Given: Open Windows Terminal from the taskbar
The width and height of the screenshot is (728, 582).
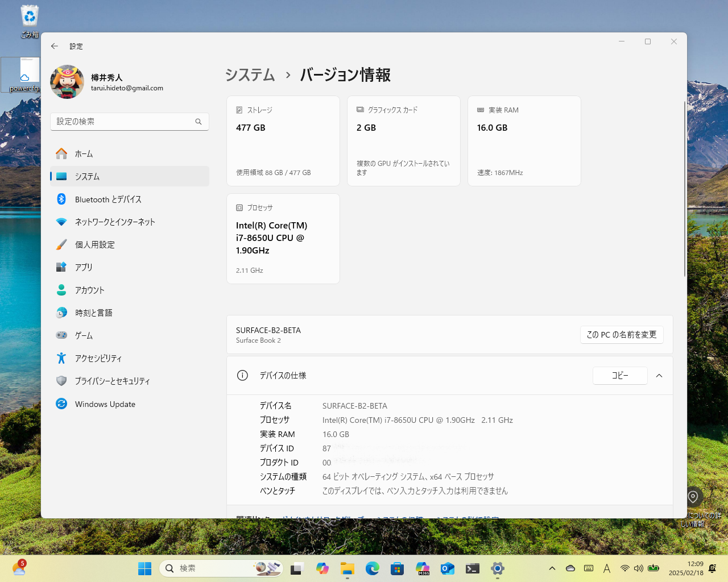Looking at the screenshot, I should 472,568.
